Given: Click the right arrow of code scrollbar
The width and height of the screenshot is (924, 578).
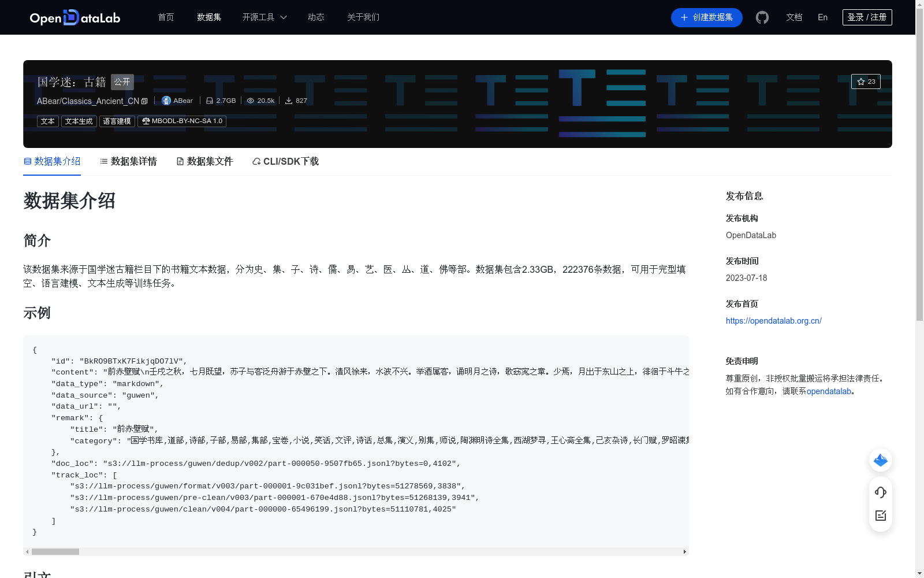Looking at the screenshot, I should click(x=685, y=552).
